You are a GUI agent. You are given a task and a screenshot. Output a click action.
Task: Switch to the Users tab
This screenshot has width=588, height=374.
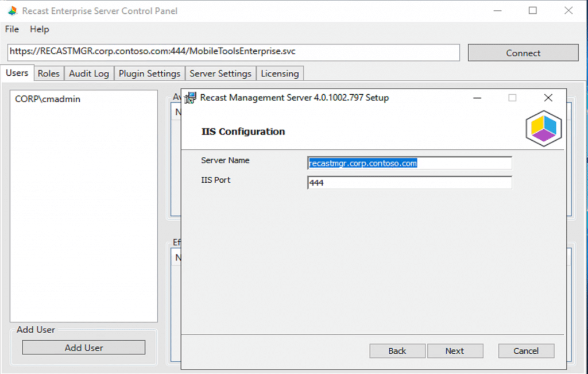[17, 73]
